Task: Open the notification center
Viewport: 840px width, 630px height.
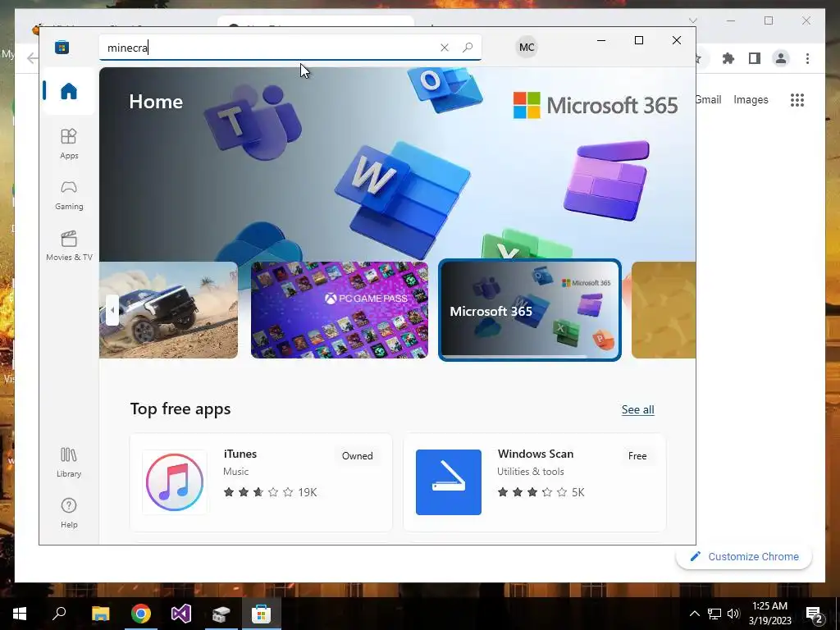Action: click(x=815, y=614)
